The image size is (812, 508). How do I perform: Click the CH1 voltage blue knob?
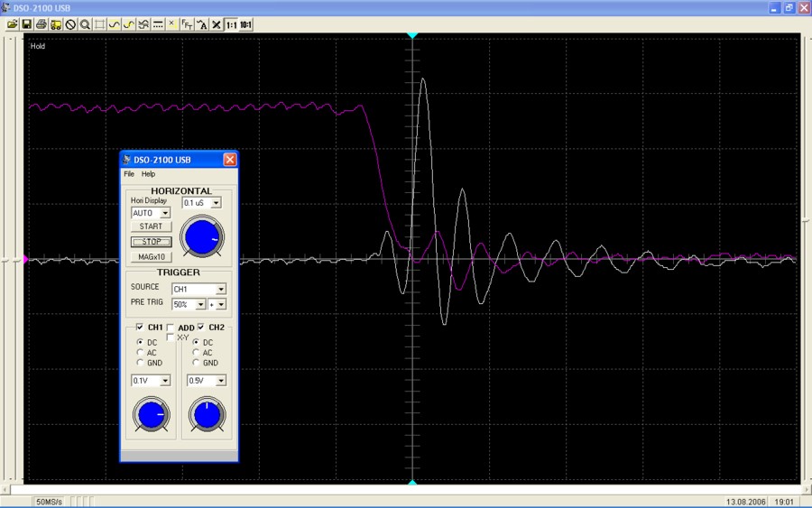(x=152, y=414)
